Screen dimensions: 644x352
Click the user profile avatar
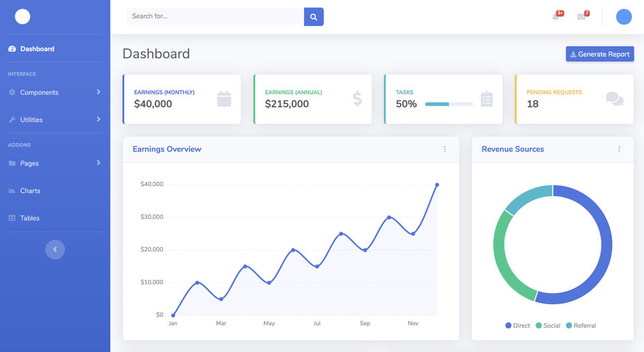pos(624,17)
